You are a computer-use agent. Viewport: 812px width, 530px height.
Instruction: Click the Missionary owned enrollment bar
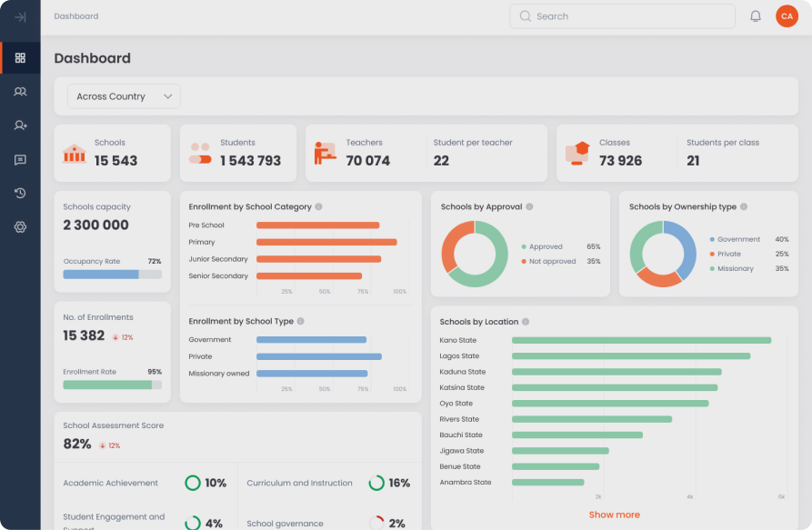click(312, 373)
